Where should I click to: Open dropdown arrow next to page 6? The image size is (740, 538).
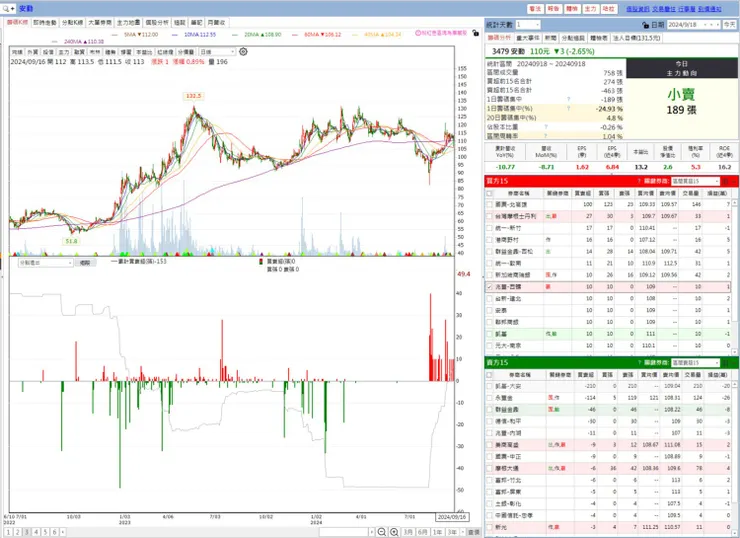click(x=63, y=532)
